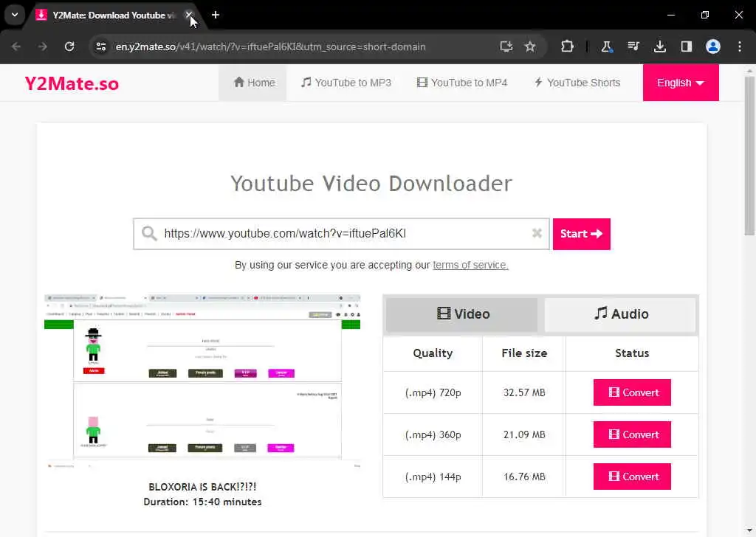
Task: Open the Extensions puzzle icon
Action: coord(568,46)
